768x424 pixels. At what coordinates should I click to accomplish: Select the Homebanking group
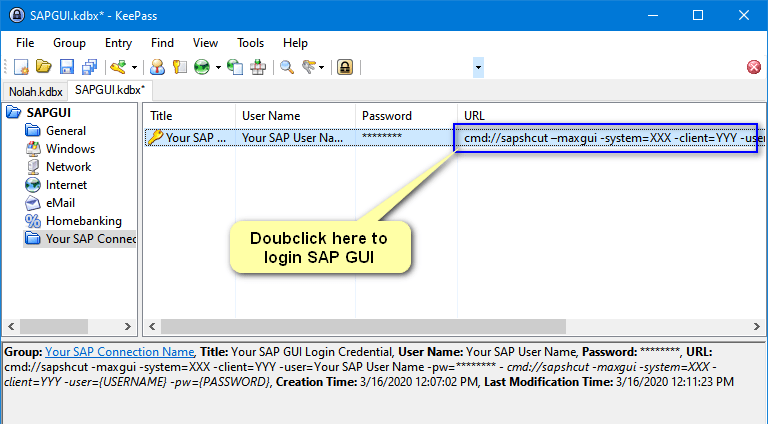point(83,221)
